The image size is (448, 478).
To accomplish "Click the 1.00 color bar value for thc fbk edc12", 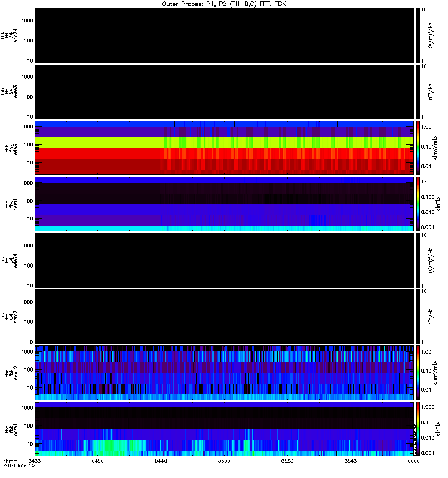I will click(x=426, y=351).
